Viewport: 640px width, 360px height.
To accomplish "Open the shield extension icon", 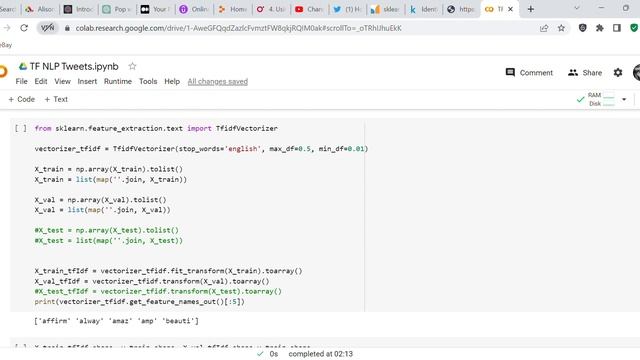I will pyautogui.click(x=582, y=28).
